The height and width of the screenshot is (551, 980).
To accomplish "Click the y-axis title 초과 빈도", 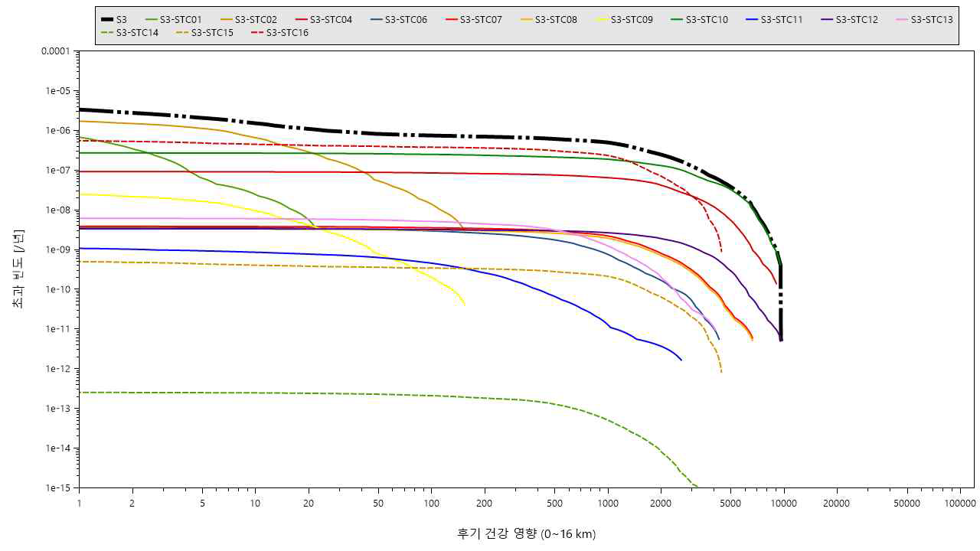I will pos(18,269).
